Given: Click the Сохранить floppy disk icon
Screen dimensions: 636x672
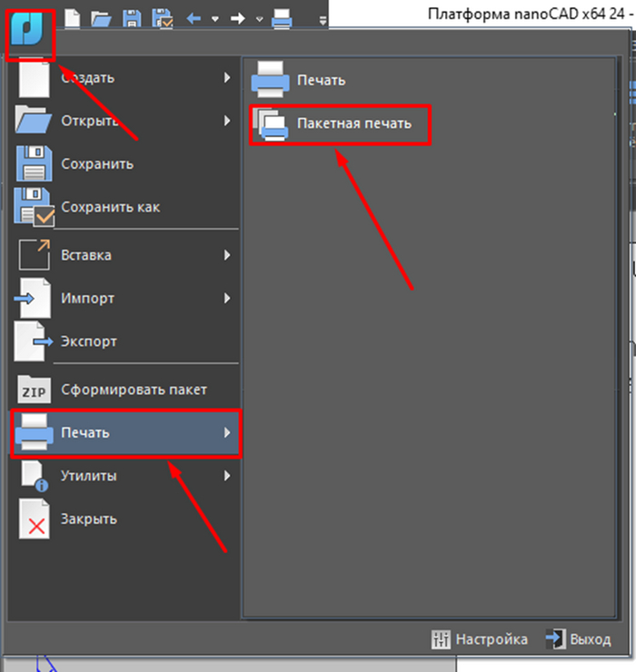Looking at the screenshot, I should pos(34,163).
